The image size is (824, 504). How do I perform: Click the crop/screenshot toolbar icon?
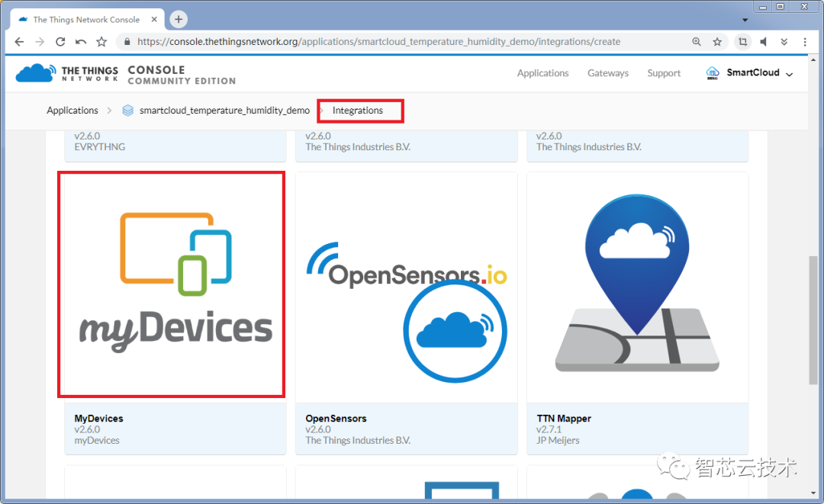tap(742, 41)
